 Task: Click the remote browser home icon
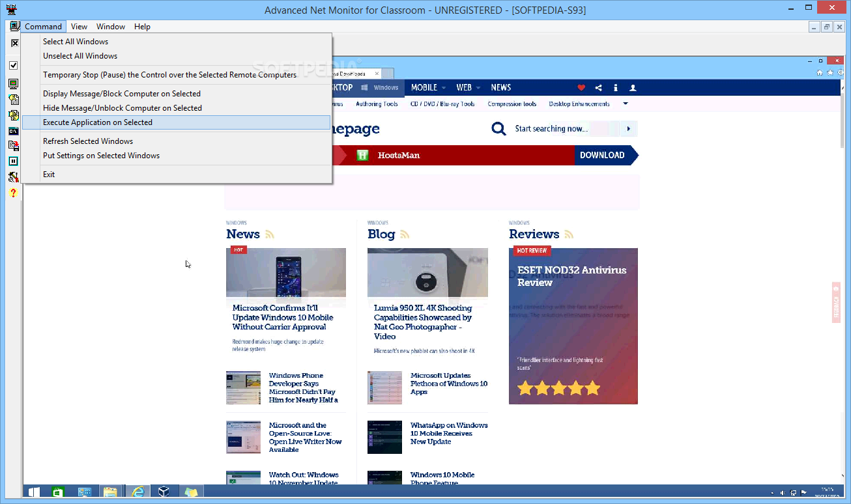click(x=820, y=73)
